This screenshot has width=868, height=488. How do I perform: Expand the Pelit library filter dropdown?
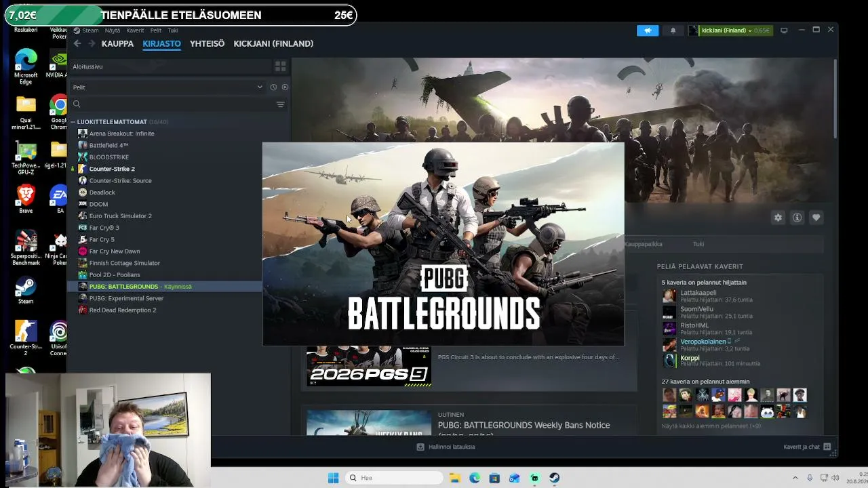[167, 87]
